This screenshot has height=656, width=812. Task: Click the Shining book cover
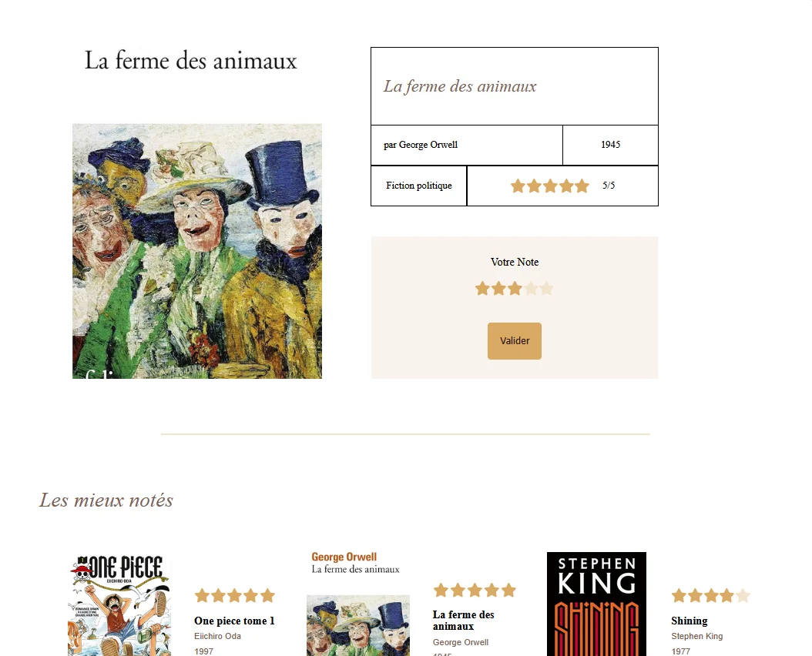click(596, 604)
